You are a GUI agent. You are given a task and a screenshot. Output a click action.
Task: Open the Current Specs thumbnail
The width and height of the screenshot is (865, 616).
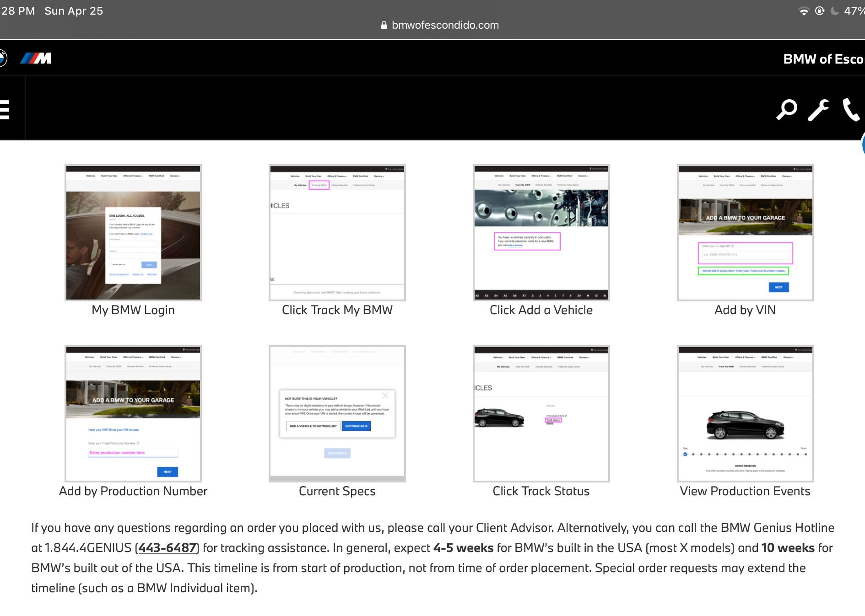337,414
